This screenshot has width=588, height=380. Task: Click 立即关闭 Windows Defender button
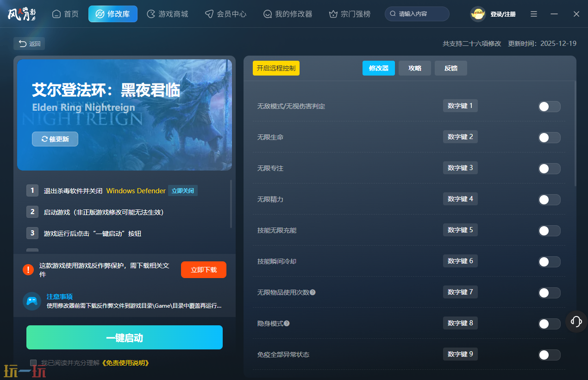coord(183,191)
